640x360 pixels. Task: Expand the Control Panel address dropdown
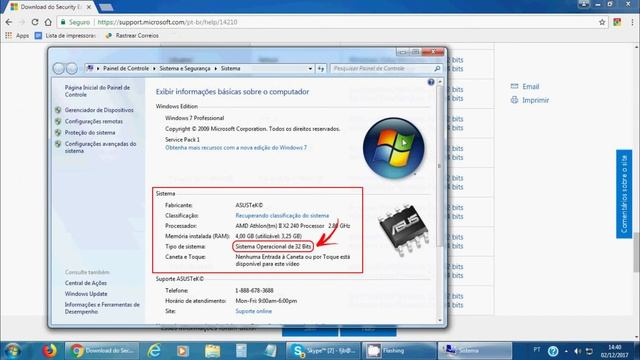(x=310, y=69)
